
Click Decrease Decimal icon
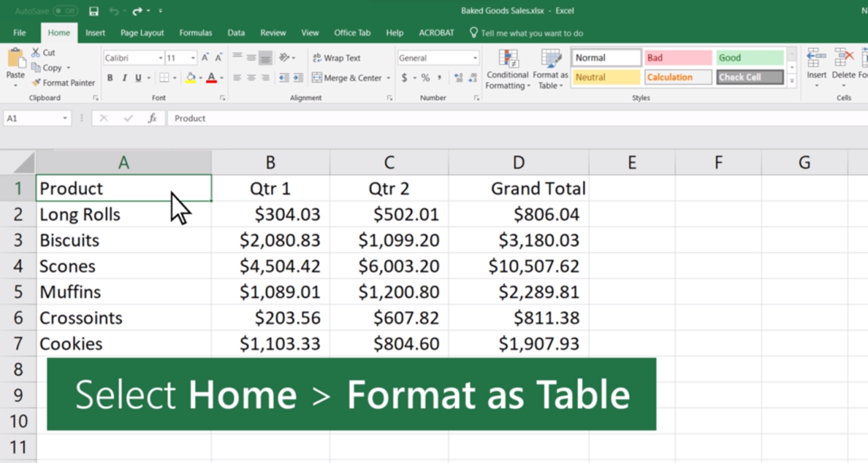click(473, 78)
